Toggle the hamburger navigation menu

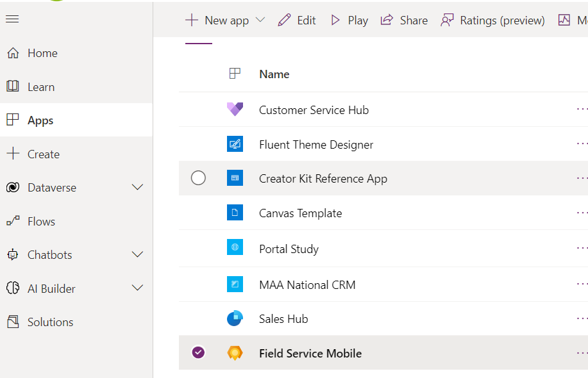(12, 19)
